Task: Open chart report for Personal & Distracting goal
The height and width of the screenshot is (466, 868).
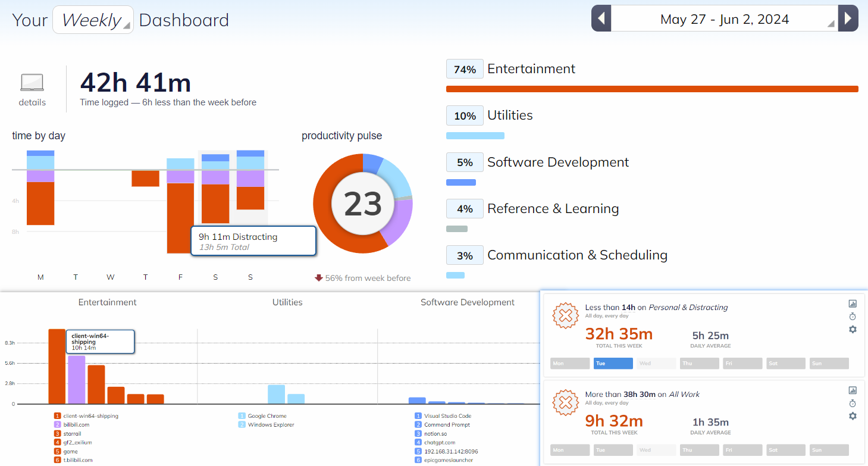Action: 853,304
